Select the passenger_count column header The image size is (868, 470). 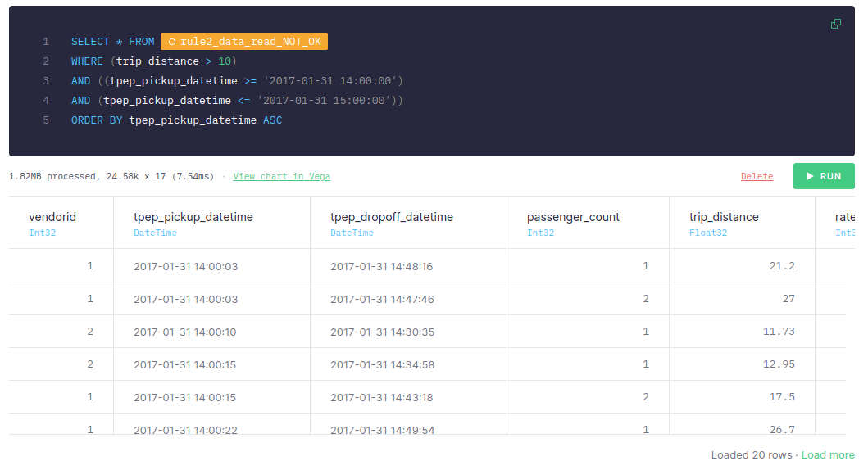click(573, 217)
